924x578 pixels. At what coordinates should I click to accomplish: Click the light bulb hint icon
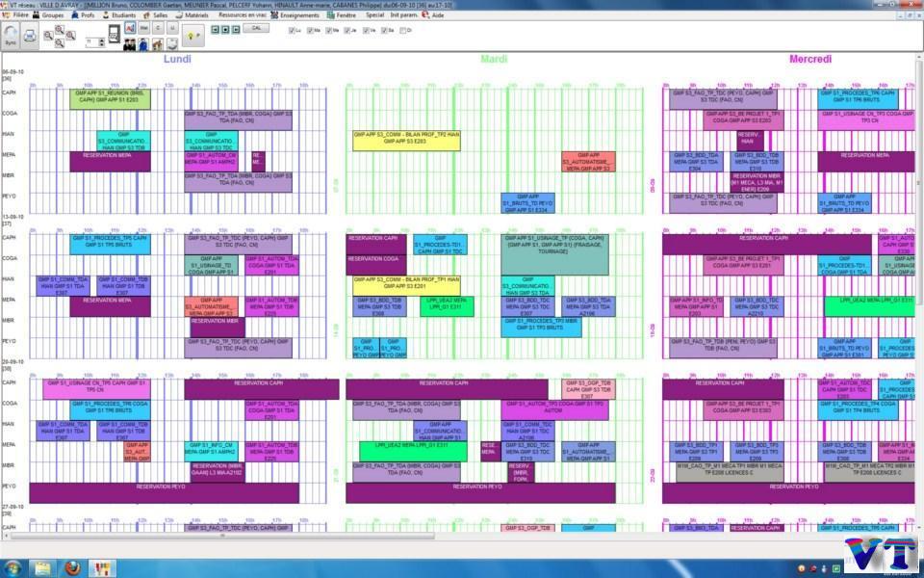[192, 36]
